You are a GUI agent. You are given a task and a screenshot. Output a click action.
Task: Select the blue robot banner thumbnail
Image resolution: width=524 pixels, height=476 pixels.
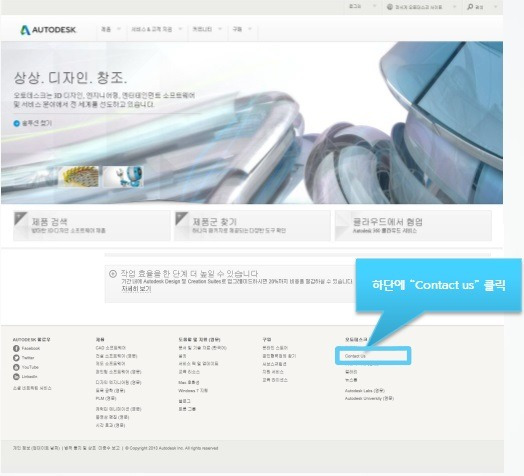[123, 176]
